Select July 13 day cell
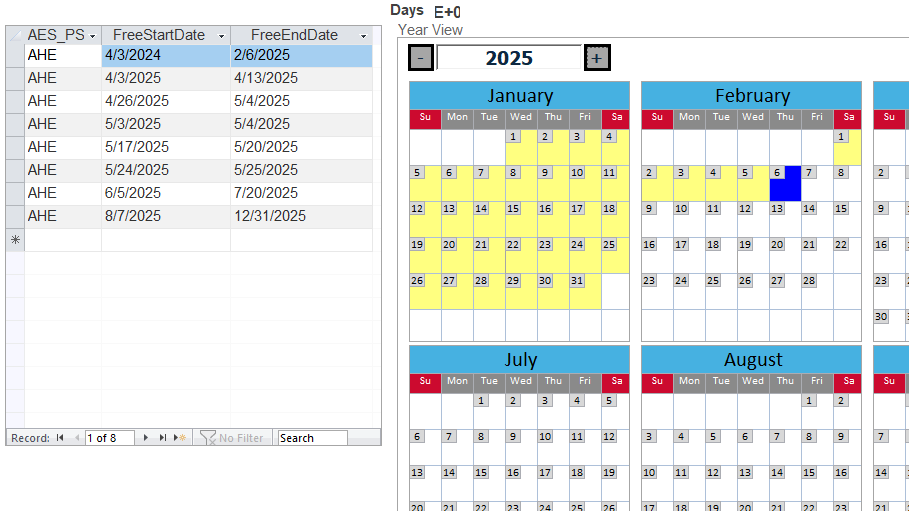 tap(426, 483)
